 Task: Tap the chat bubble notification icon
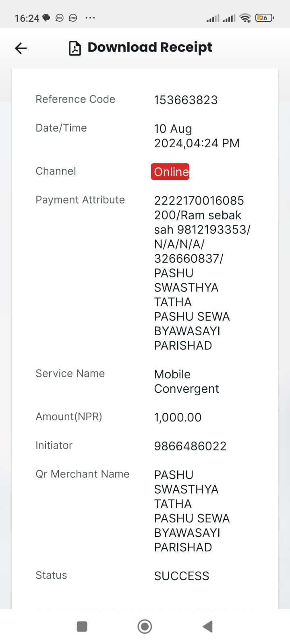pyautogui.click(x=46, y=18)
